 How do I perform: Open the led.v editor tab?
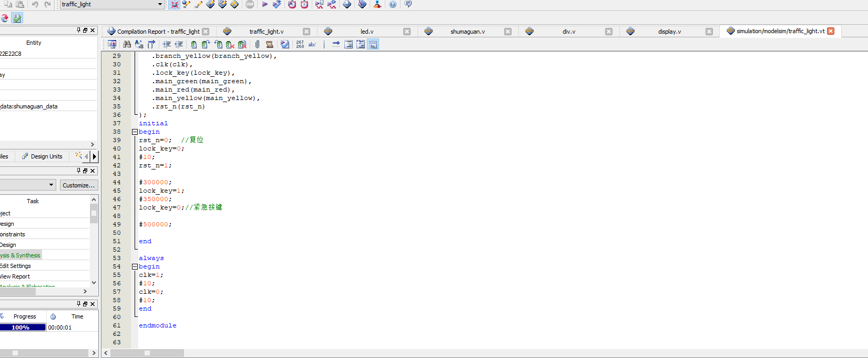click(x=367, y=32)
